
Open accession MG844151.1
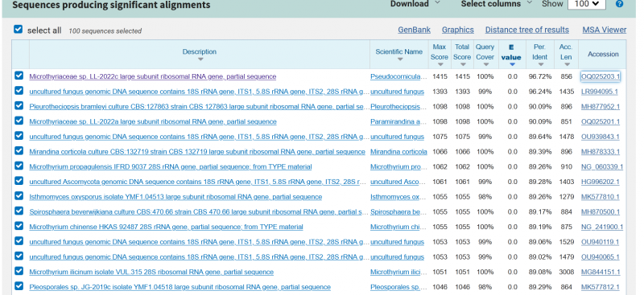click(601, 272)
